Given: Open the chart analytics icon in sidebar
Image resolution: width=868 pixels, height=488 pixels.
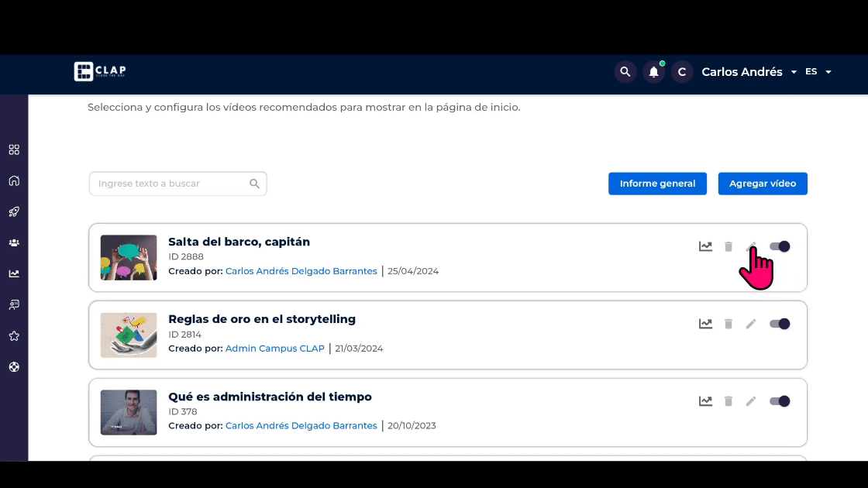Looking at the screenshot, I should (x=15, y=274).
